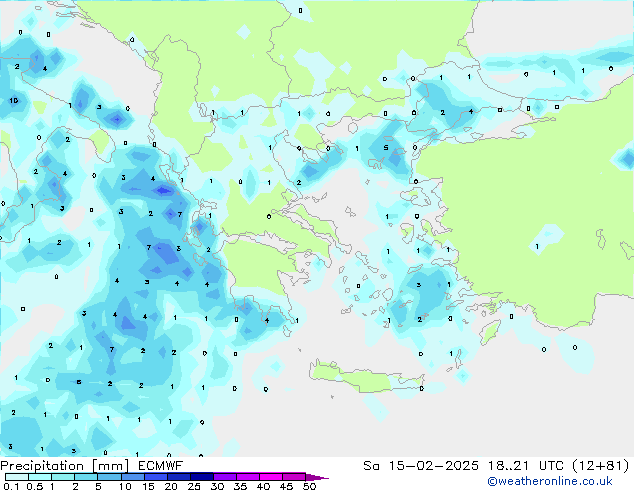Viewport: 634px width, 490px height.
Task: Click the '15' legend scale label
Action: (x=148, y=486)
